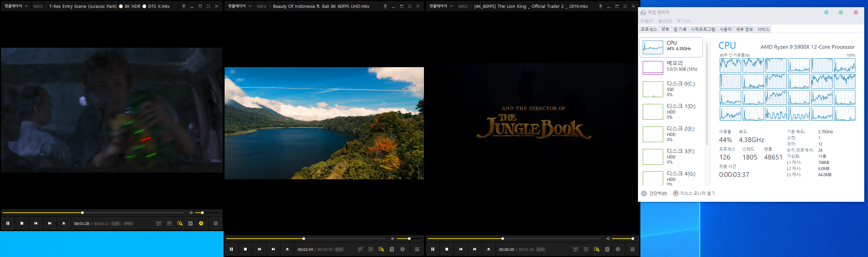Mute audio in Lion King player
This screenshot has height=257, width=868.
(x=608, y=239)
